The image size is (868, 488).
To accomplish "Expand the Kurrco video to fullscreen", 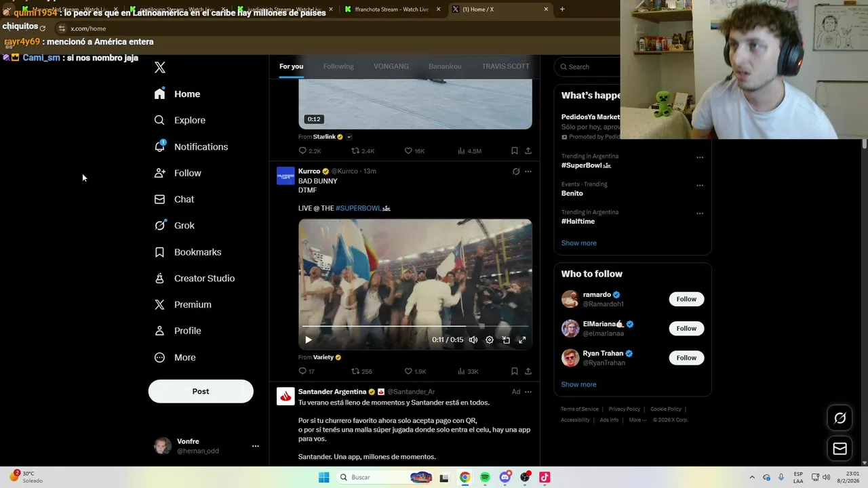I will [522, 340].
